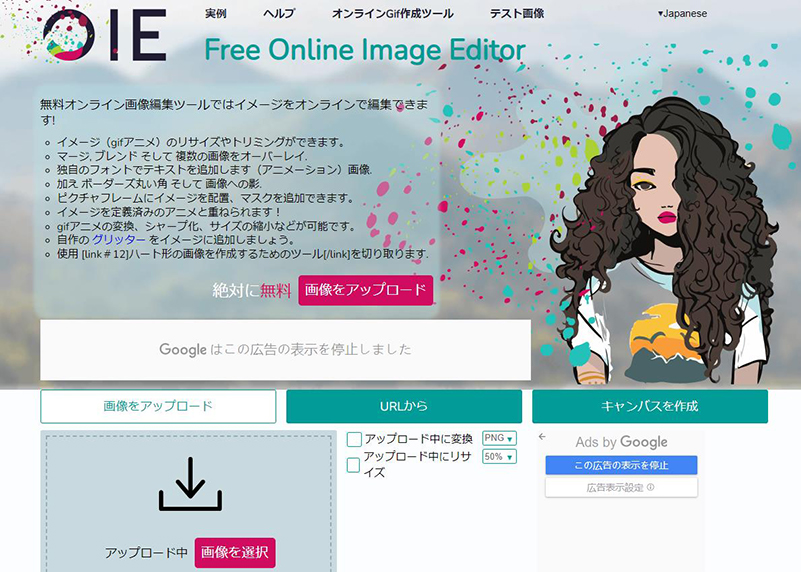Enable アップロード中に変換 checkbox
Image resolution: width=801 pixels, height=572 pixels.
coord(354,439)
